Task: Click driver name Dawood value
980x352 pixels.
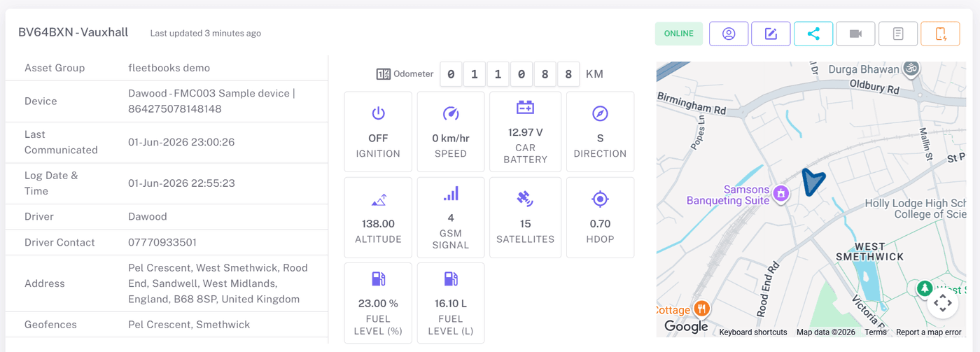Action: click(x=148, y=216)
